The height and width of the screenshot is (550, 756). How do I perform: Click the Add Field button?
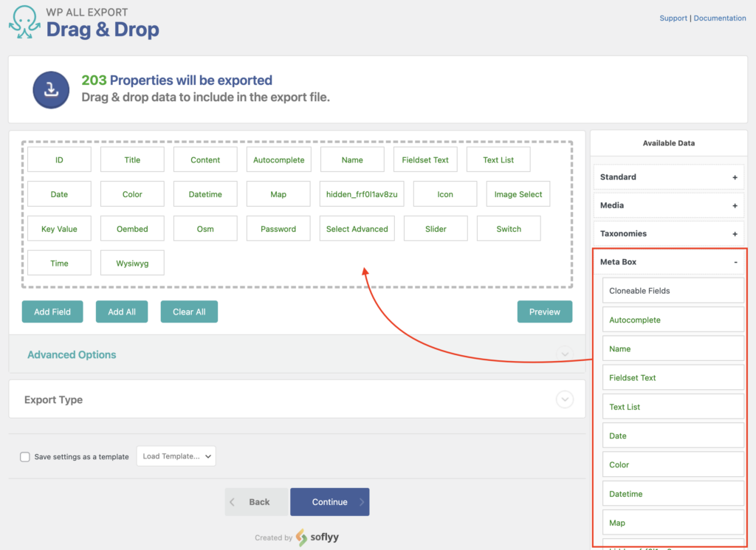pos(52,312)
